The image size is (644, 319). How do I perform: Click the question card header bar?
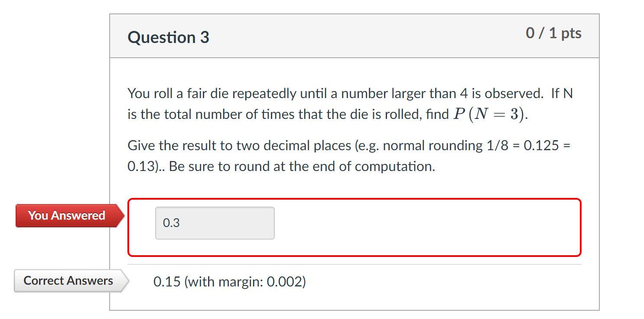point(354,35)
